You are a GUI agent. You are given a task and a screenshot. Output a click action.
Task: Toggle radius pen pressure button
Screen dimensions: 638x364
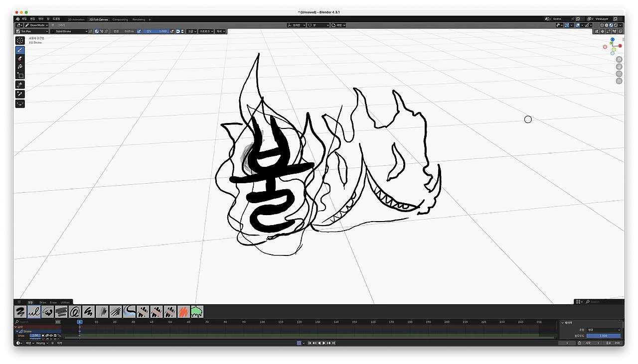pos(139,31)
